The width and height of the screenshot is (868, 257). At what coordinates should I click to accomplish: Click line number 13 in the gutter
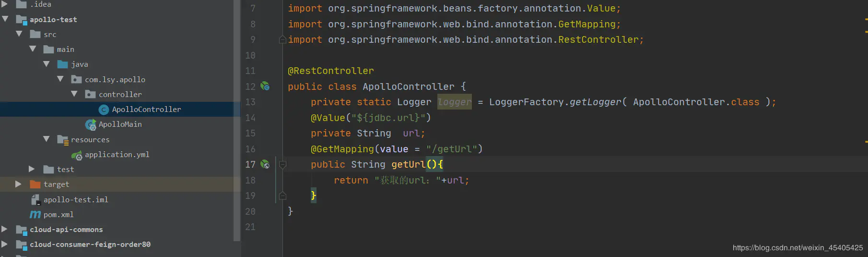pos(250,102)
